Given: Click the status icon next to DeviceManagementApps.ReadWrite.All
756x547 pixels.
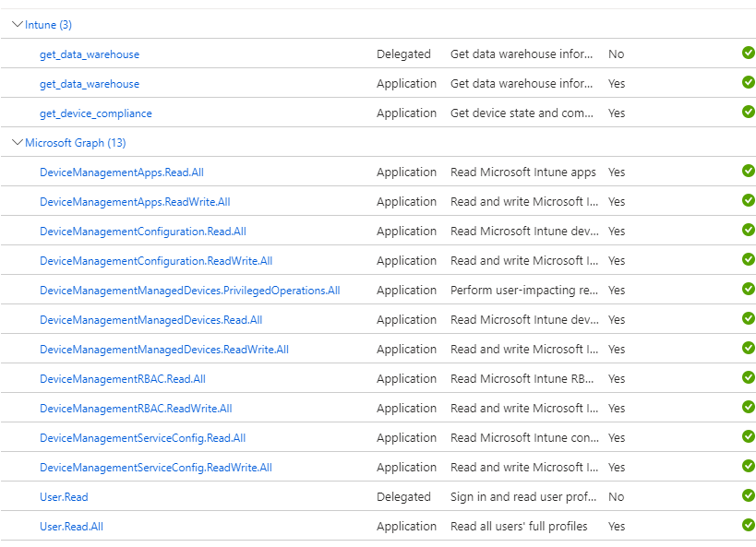Looking at the screenshot, I should point(749,201).
